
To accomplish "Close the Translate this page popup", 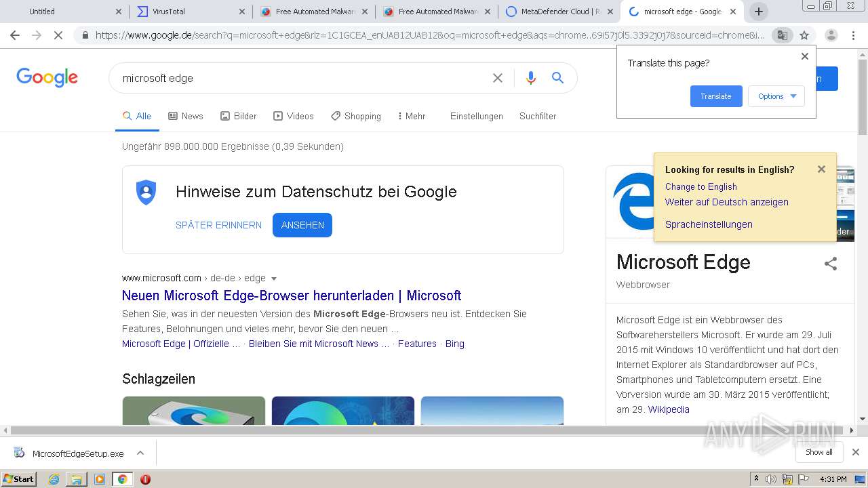I will pyautogui.click(x=805, y=56).
